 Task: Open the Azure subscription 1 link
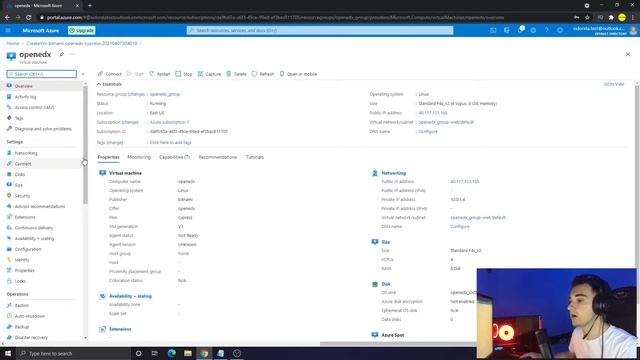click(x=169, y=122)
